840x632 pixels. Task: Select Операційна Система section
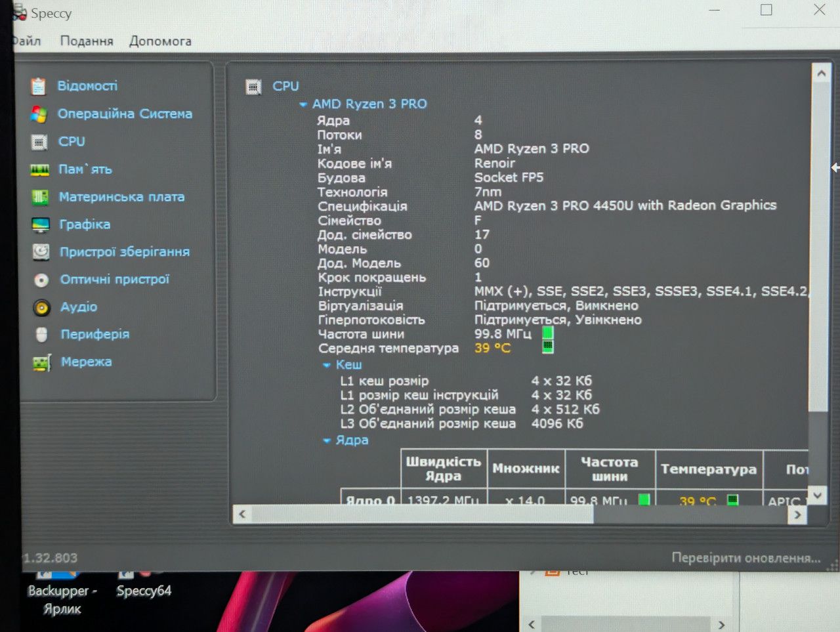click(x=125, y=114)
